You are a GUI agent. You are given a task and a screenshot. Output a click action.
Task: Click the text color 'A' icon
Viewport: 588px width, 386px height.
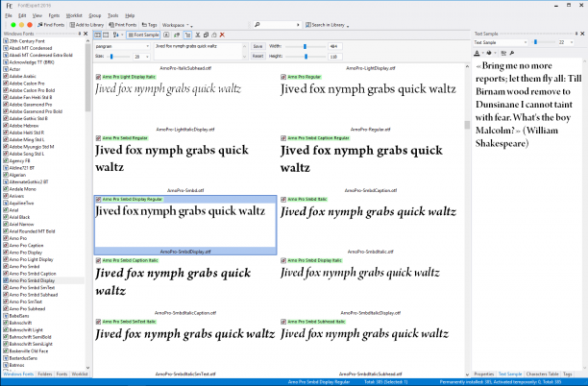point(477,53)
